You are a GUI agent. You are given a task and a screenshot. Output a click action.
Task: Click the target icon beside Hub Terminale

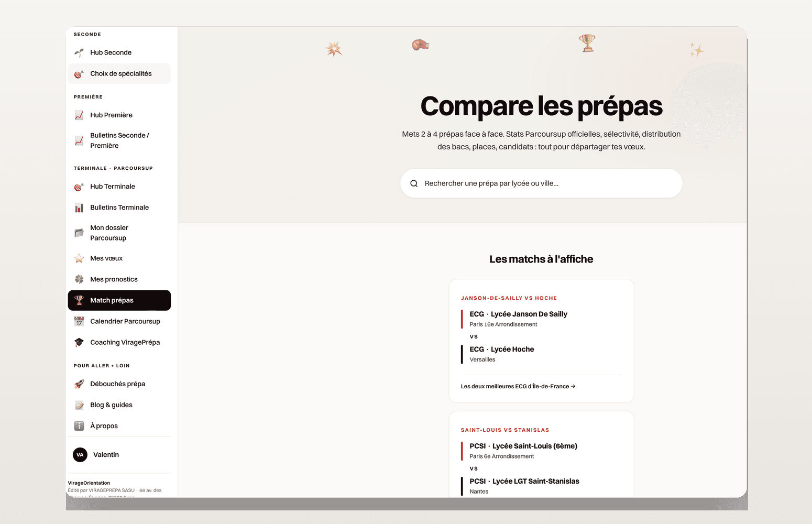pos(79,187)
